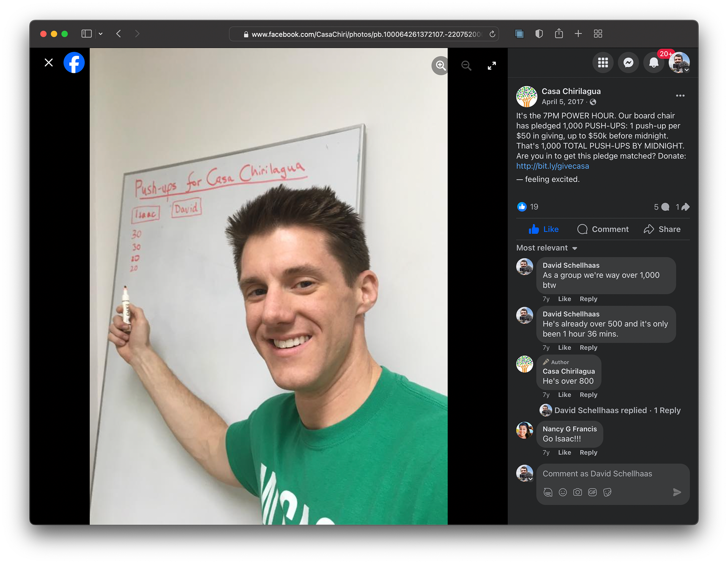The height and width of the screenshot is (564, 728).
Task: Open Casa Chirilagua author comment name
Action: [568, 371]
